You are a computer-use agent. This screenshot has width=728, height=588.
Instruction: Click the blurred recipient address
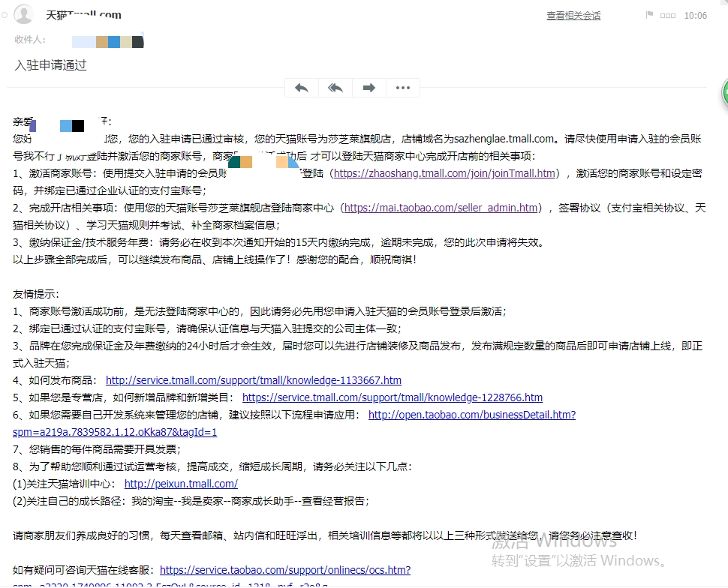(108, 42)
